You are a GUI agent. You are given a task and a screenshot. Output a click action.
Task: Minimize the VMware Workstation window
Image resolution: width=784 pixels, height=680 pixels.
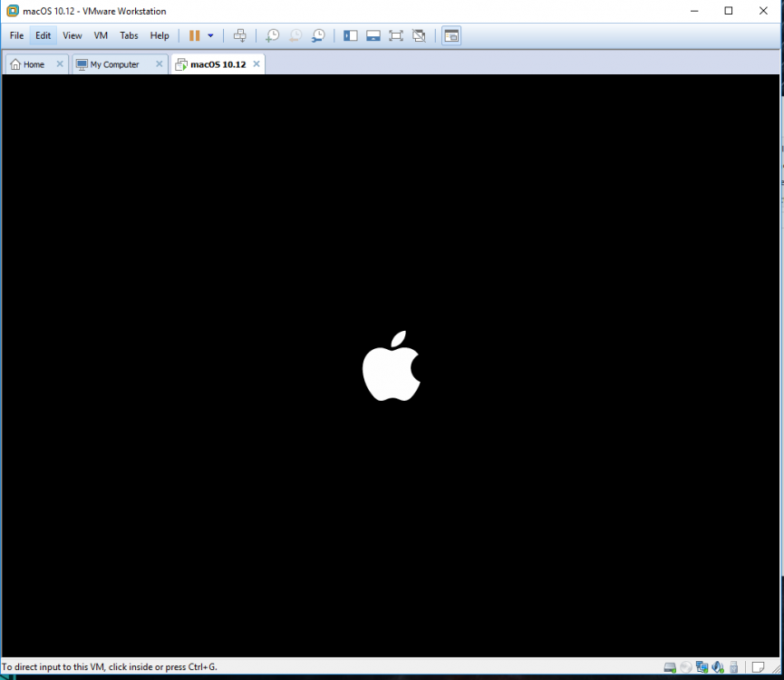(x=694, y=11)
